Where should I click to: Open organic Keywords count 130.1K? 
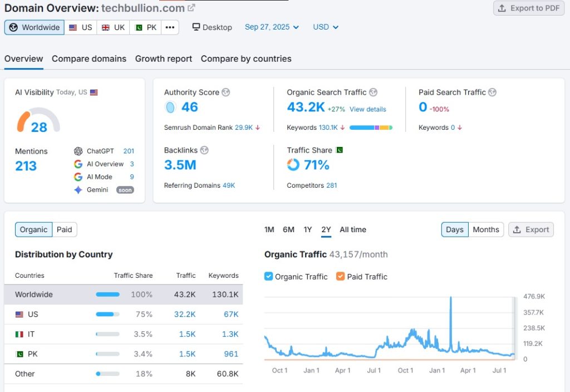[328, 128]
